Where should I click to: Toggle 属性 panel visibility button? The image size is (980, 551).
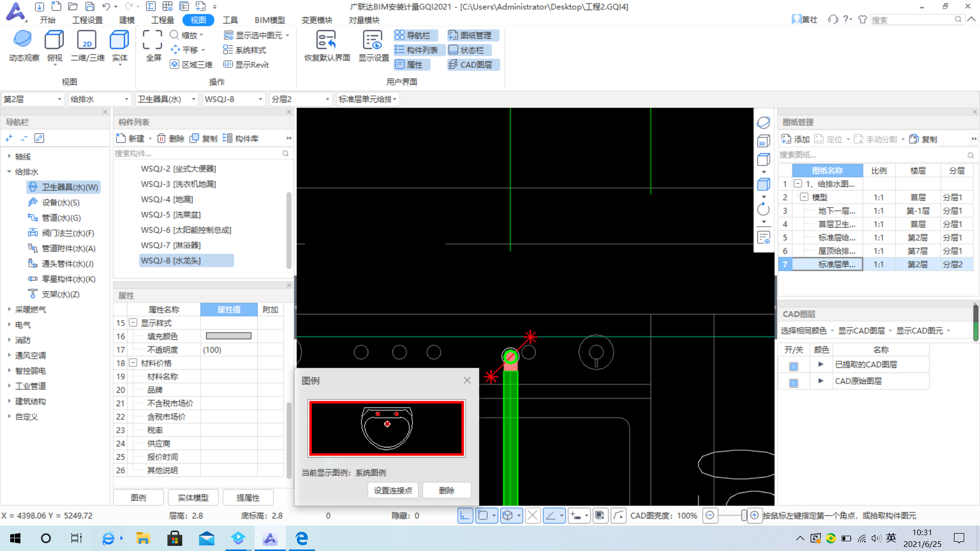pyautogui.click(x=412, y=65)
